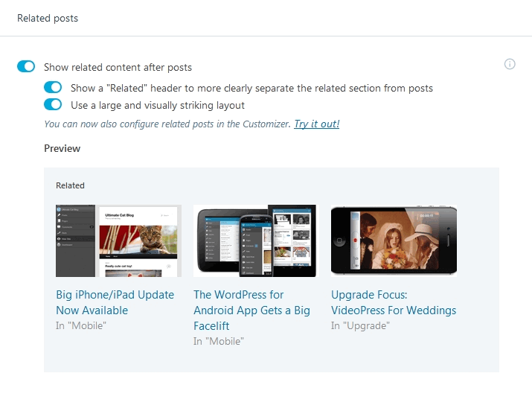Click In "Upgrade" category text

[360, 325]
